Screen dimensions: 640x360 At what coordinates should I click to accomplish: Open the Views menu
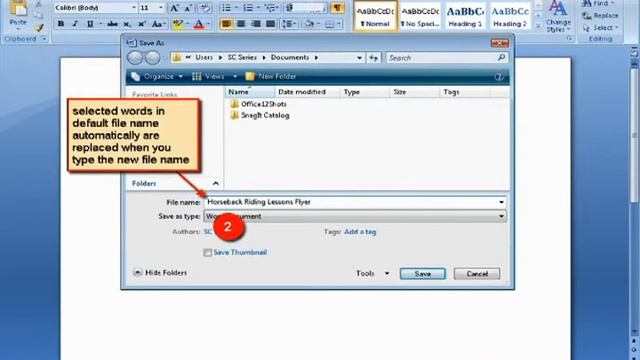[214, 76]
